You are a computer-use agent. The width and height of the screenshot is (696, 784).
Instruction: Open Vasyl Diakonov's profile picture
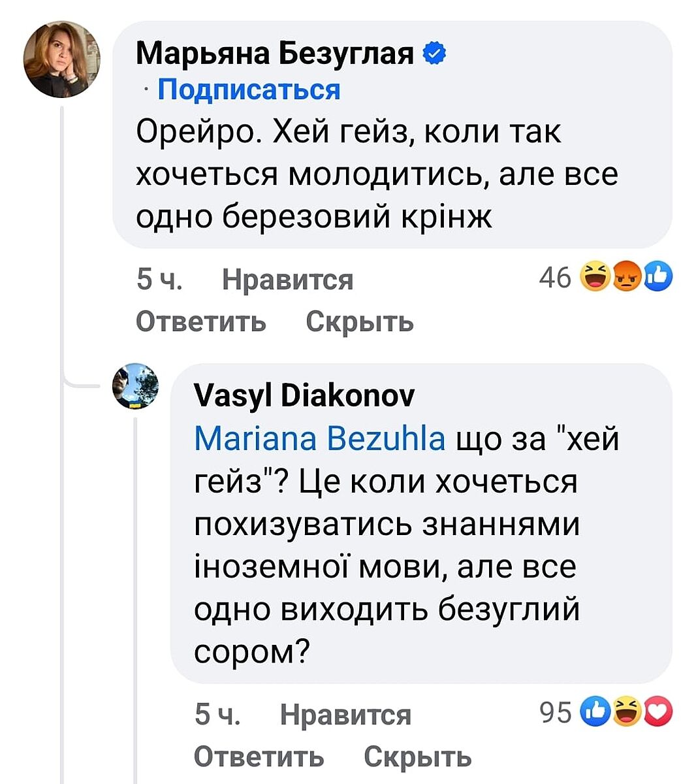click(136, 386)
